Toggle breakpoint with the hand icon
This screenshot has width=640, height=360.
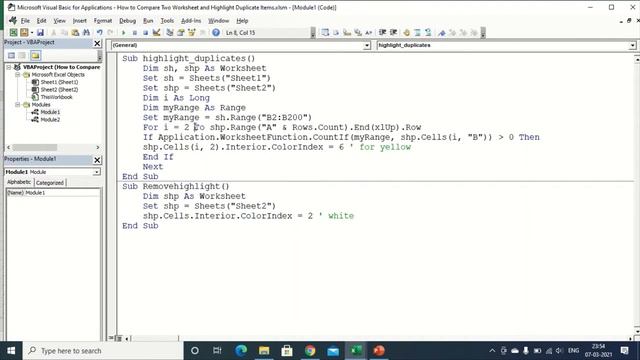point(407,33)
